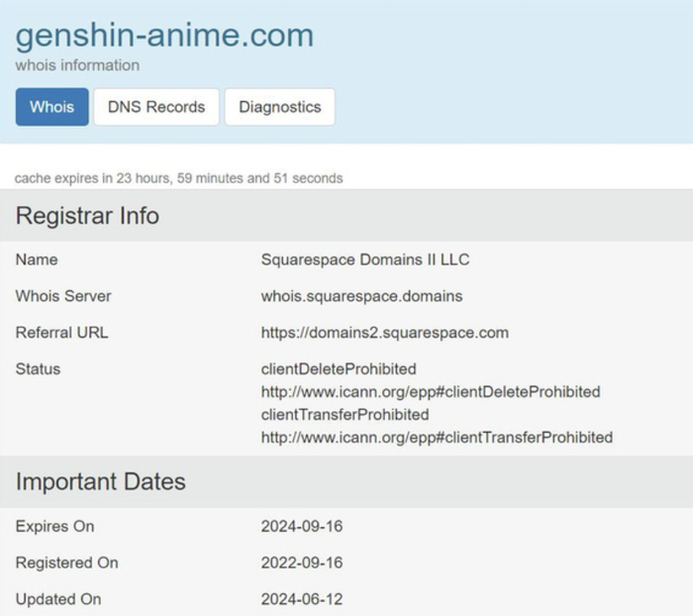Select whois.squarespace.domains server value
Screen dimensions: 693x616
(x=361, y=296)
